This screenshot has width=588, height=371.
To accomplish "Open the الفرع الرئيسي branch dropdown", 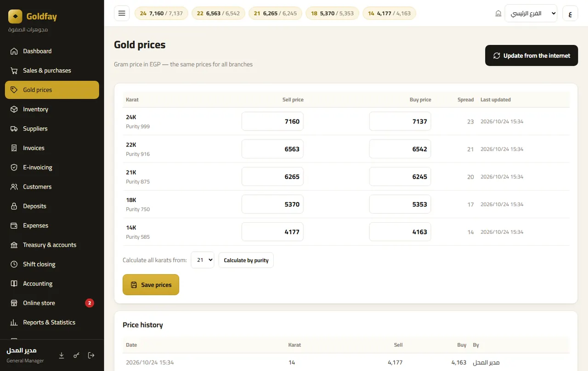I will pyautogui.click(x=531, y=13).
